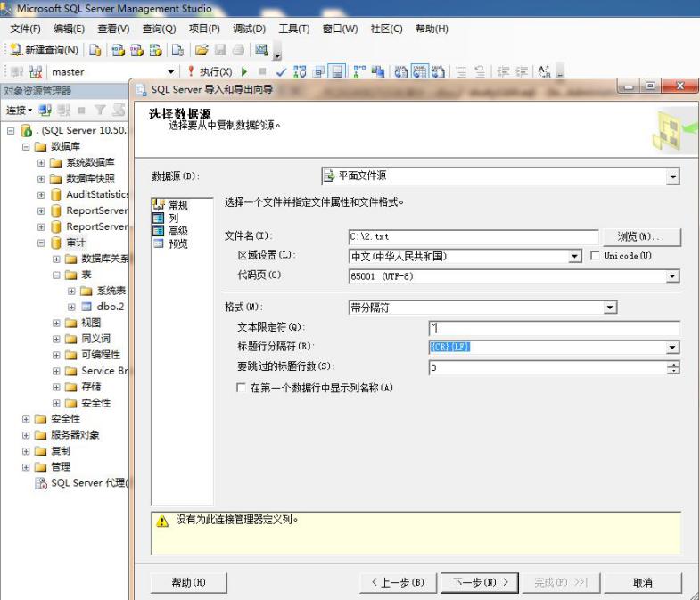Select the dbo.2 table in Object Explorer
This screenshot has height=600, width=700.
(110, 307)
